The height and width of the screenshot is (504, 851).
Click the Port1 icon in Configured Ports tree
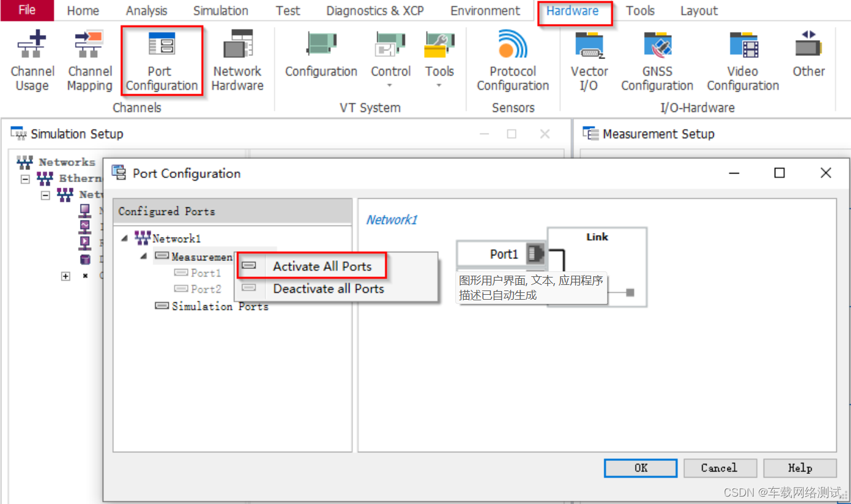181,273
